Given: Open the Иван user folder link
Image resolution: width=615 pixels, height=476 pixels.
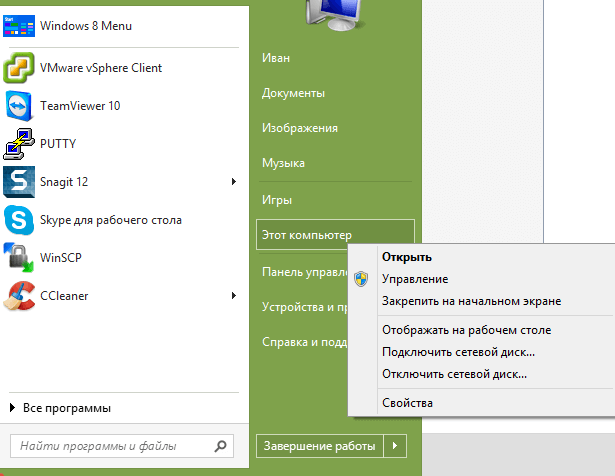Looking at the screenshot, I should pyautogui.click(x=276, y=58).
